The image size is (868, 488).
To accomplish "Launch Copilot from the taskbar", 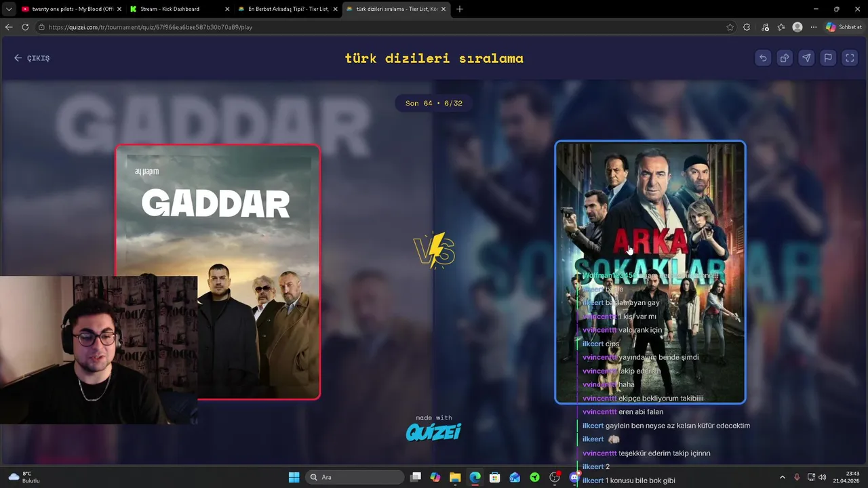I will click(x=435, y=477).
